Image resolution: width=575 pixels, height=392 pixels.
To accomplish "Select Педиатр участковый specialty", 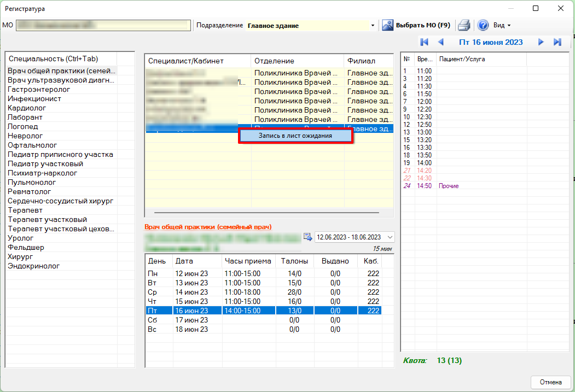I will point(62,164).
